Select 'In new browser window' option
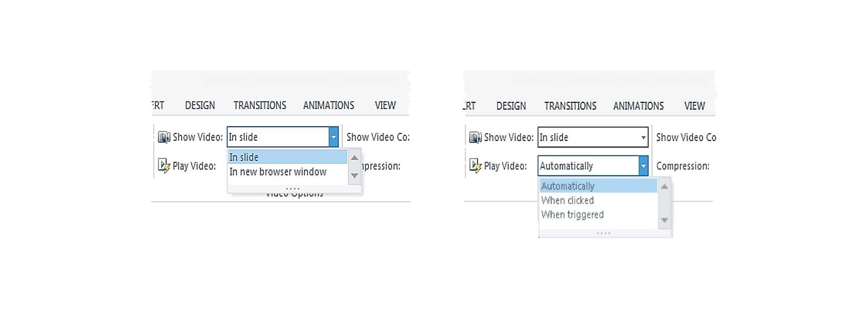The image size is (868, 313). (x=278, y=172)
